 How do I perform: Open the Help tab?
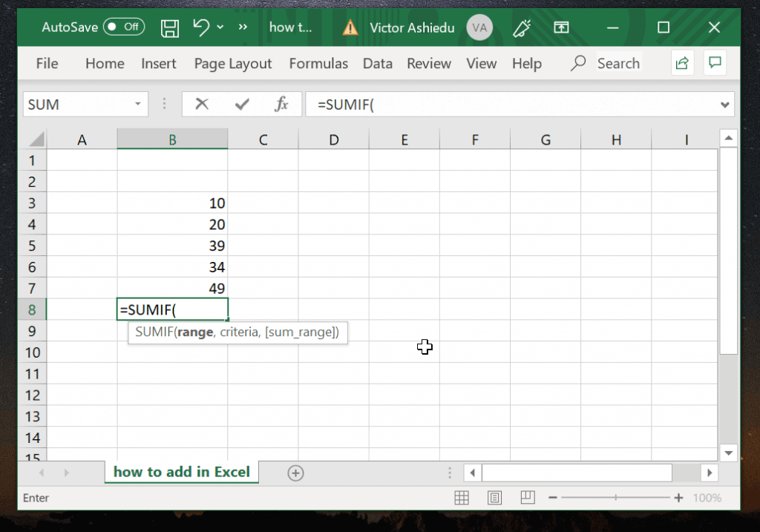click(527, 64)
